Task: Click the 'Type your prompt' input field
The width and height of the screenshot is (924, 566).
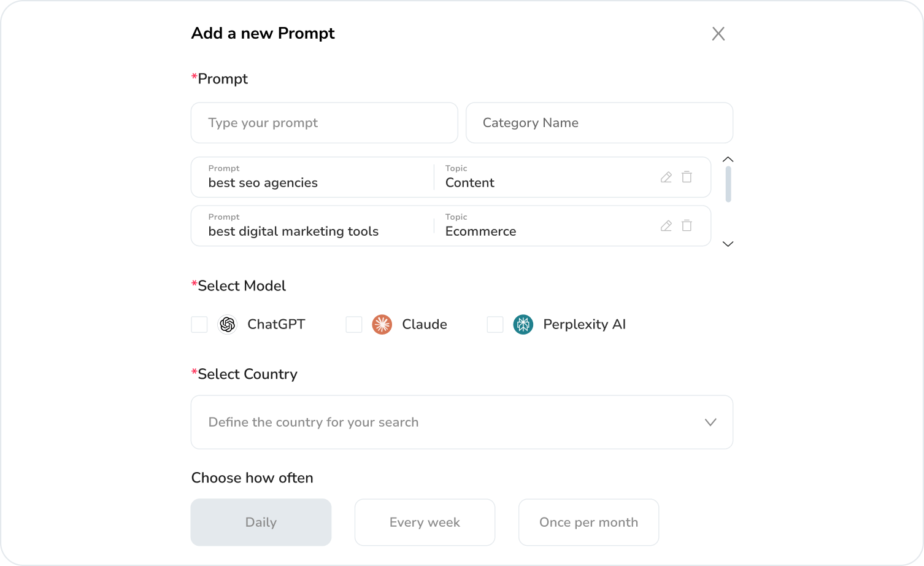Action: [x=324, y=123]
